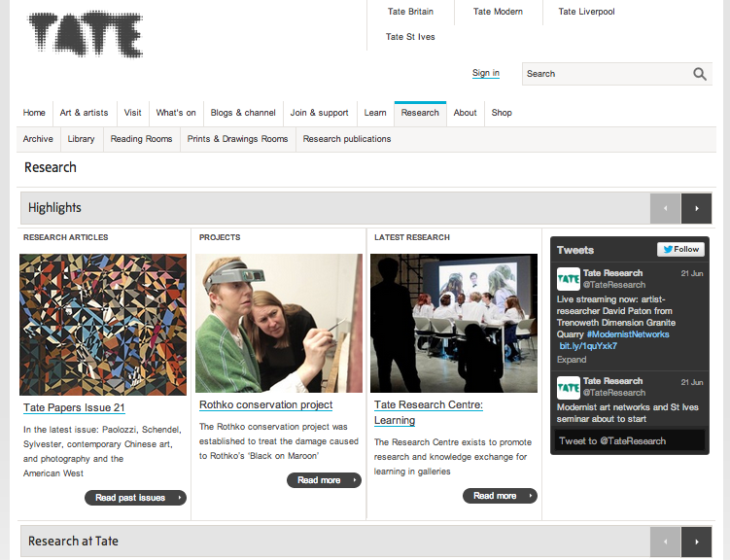730x560 pixels.
Task: Open the Visit menu item
Action: point(133,113)
